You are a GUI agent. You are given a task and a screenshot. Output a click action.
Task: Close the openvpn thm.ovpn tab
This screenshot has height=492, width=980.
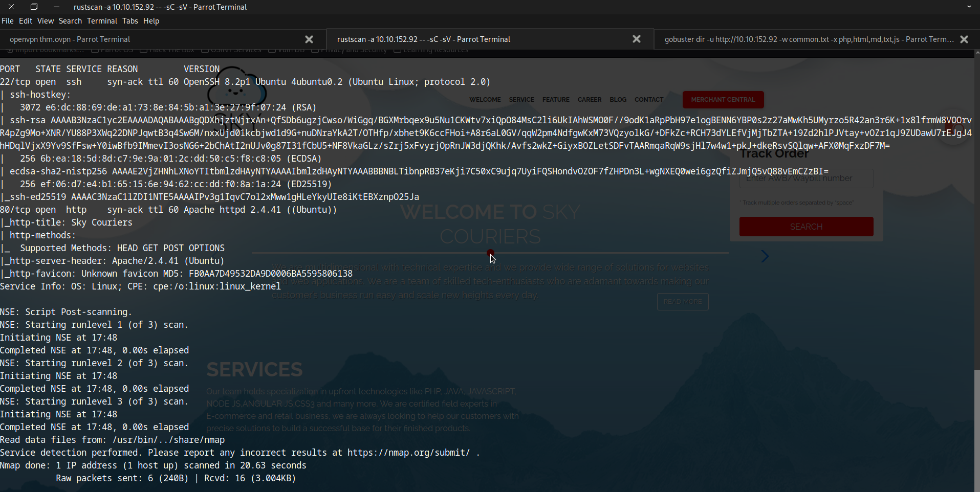tap(309, 39)
